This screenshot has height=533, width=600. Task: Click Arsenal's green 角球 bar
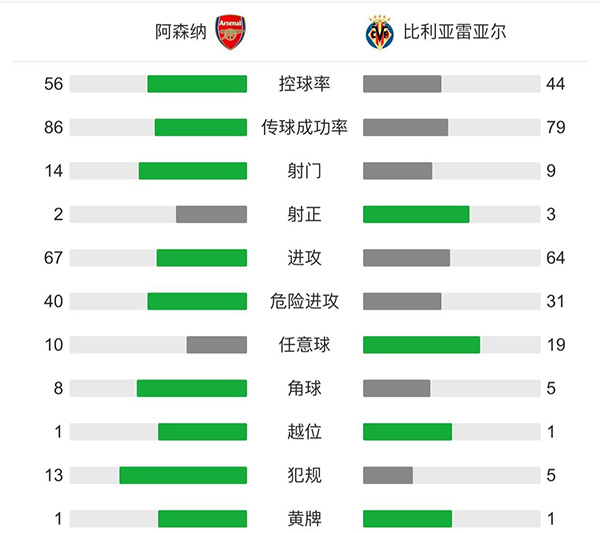pyautogui.click(x=191, y=388)
